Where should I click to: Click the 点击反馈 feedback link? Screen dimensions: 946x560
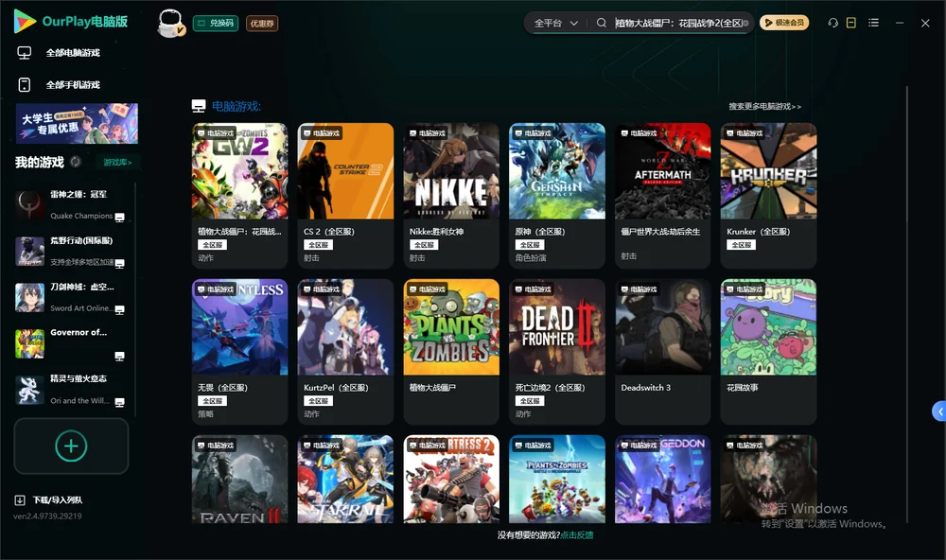coord(577,535)
